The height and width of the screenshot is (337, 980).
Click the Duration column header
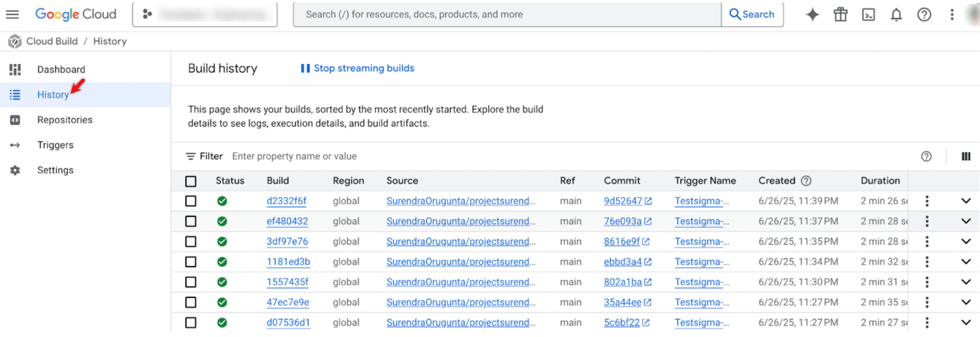[x=880, y=180]
